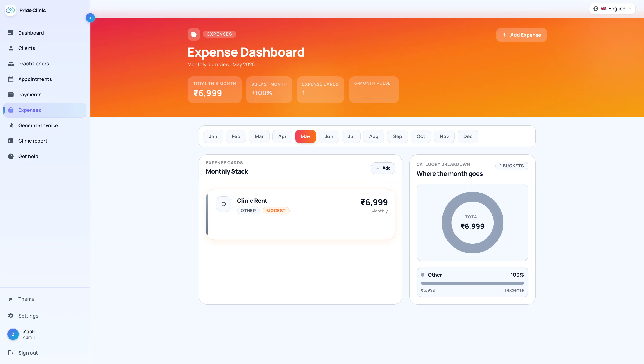The width and height of the screenshot is (644, 364).
Task: Click the Clinic report chart icon
Action: pos(11,141)
